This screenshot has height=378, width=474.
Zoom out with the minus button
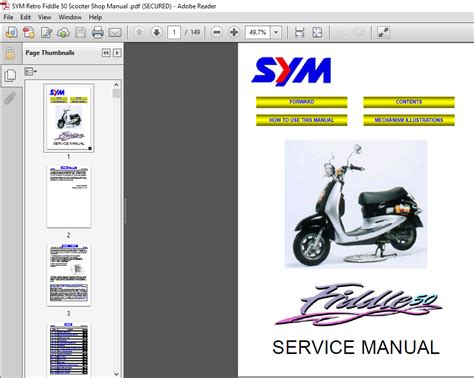coord(217,32)
